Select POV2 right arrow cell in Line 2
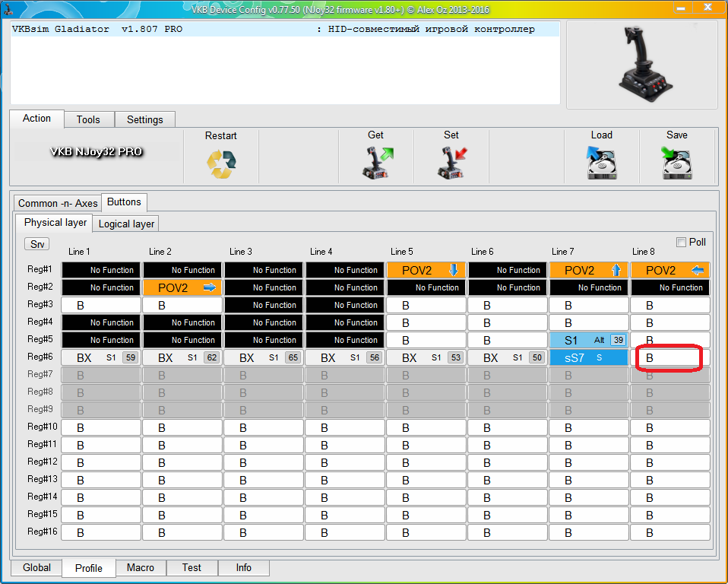Image resolution: width=728 pixels, height=584 pixels. (x=182, y=287)
